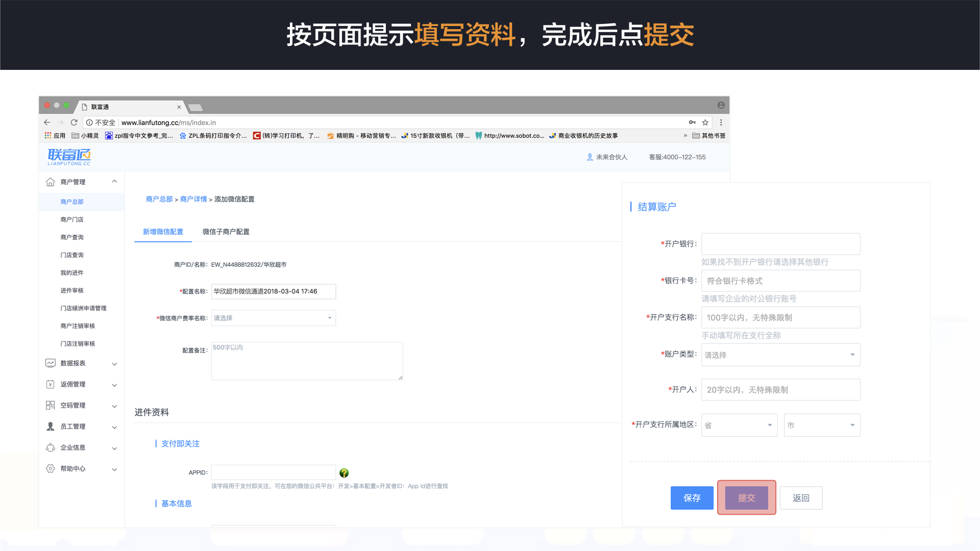Open the Chrome three-dot menu

tap(721, 122)
